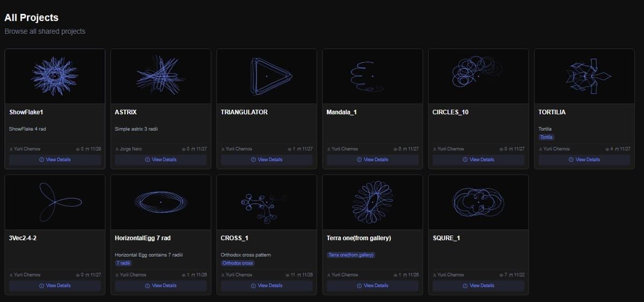The width and height of the screenshot is (644, 302).
Task: Click the calendar icon on HorizontalEgg 7 rad card
Action: (x=194, y=275)
